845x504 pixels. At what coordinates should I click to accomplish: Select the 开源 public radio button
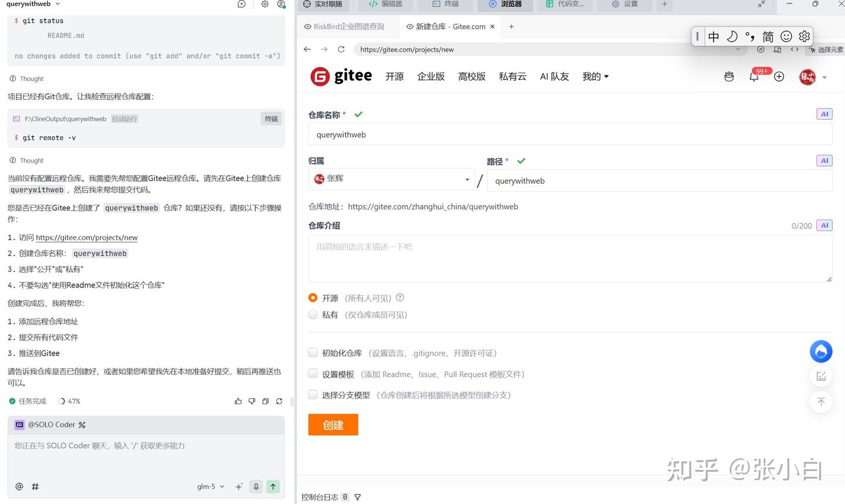coord(313,298)
